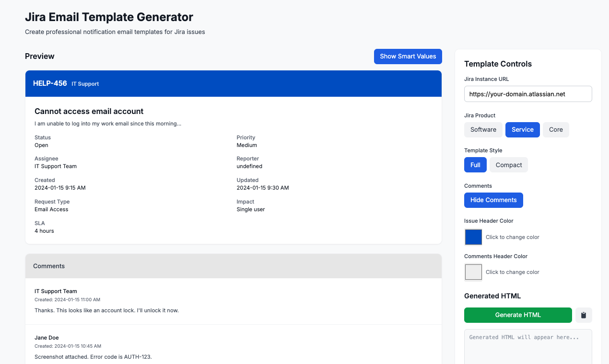The height and width of the screenshot is (364, 609).
Task: Select the Service Jira product
Action: (523, 130)
